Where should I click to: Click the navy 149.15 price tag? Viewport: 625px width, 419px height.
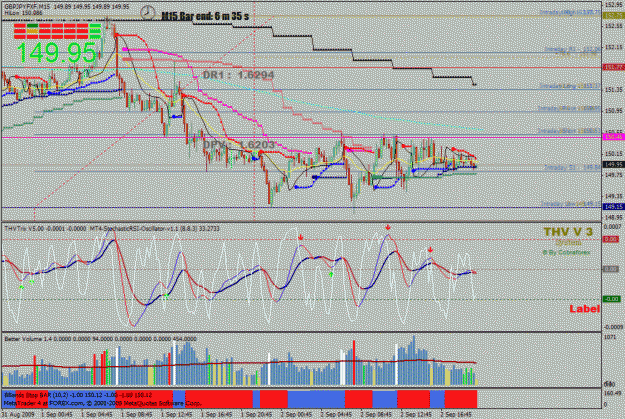613,207
